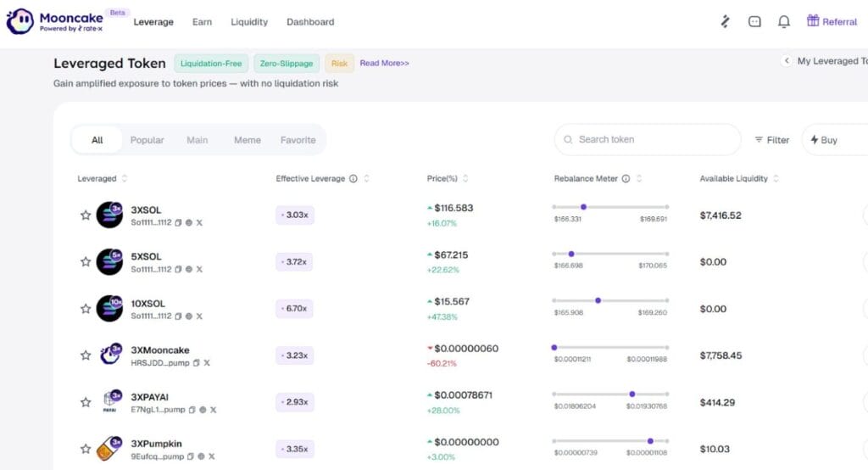
Task: Click the 3.03x leverage badge for 3XSOL
Action: coord(295,215)
